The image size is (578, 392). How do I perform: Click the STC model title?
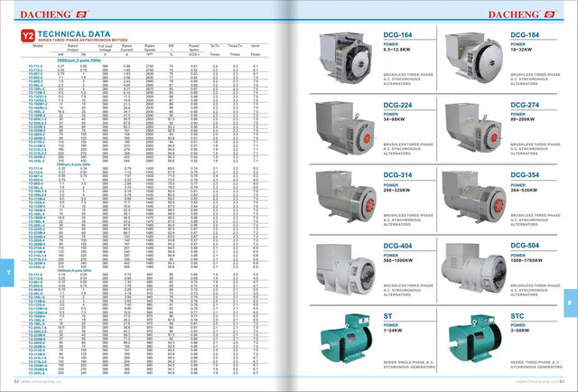click(x=517, y=316)
